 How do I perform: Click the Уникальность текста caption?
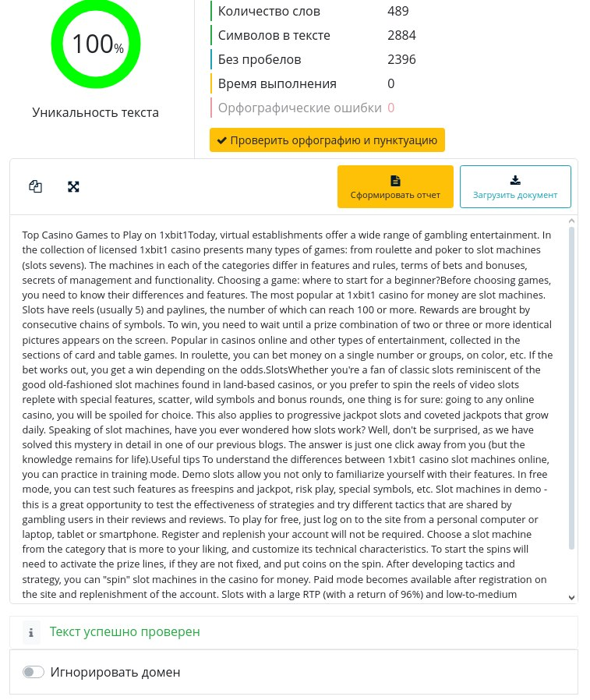(x=96, y=112)
